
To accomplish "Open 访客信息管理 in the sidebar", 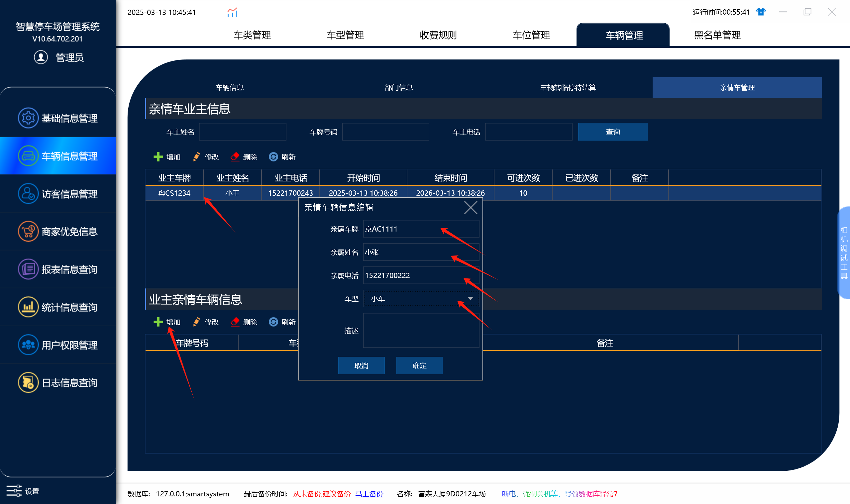I will click(x=58, y=194).
